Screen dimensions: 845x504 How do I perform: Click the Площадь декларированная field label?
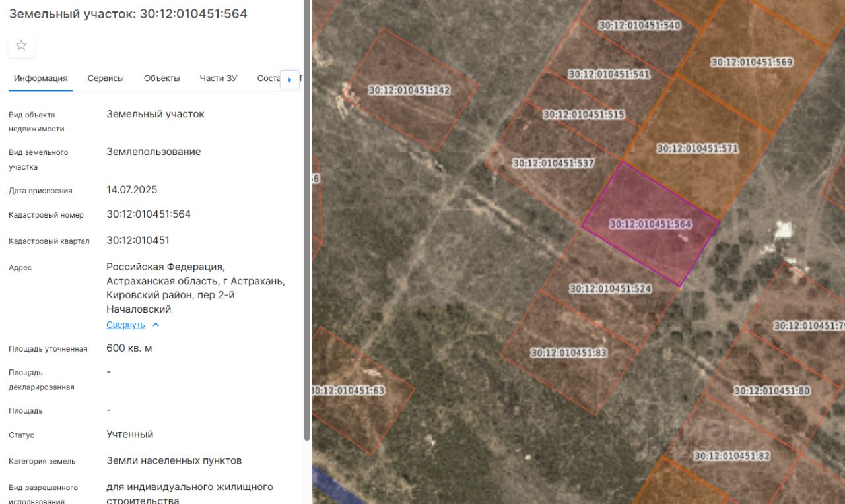[x=42, y=380]
